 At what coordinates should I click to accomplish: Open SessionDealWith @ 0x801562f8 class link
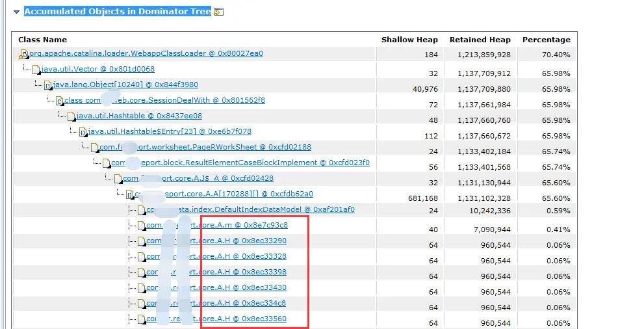click(164, 100)
